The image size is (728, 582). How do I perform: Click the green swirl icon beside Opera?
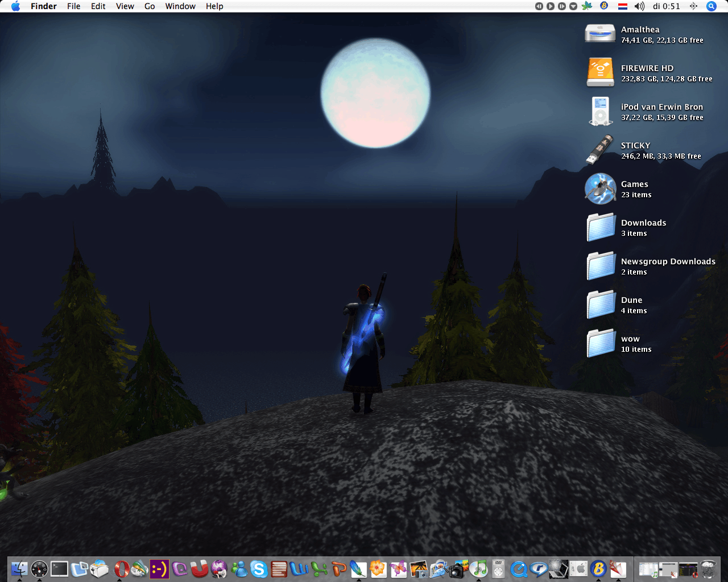139,568
